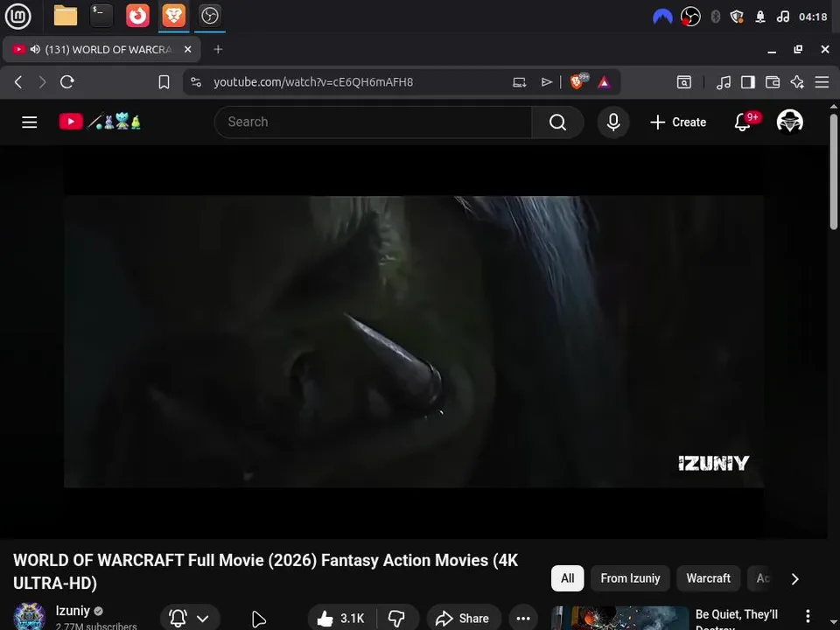Screen dimensions: 840x630
Task: Show more chips with right chevron
Action: (x=795, y=579)
